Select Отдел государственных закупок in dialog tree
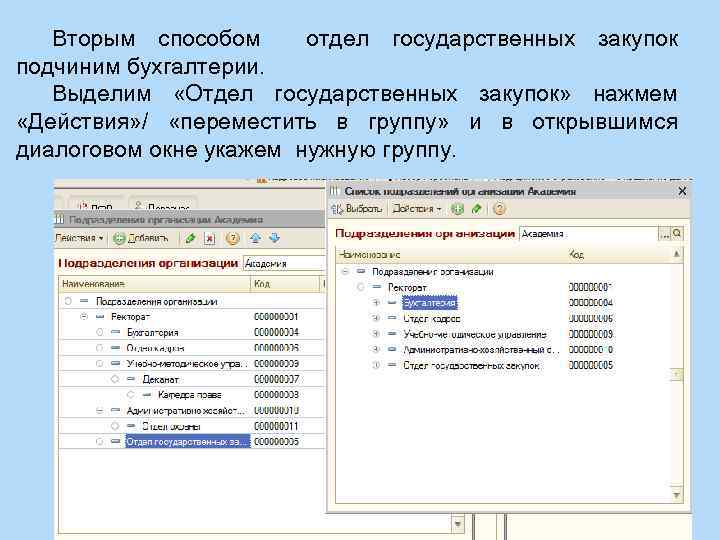 coord(471,366)
